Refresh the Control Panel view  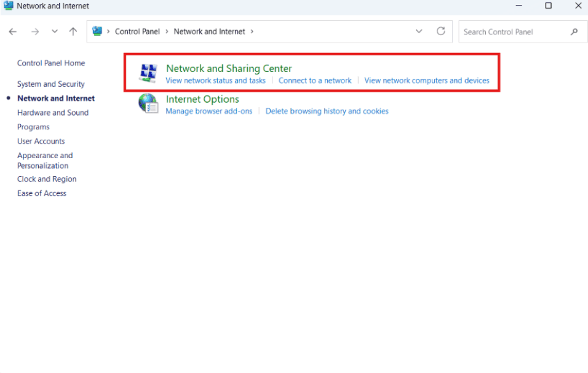[441, 31]
